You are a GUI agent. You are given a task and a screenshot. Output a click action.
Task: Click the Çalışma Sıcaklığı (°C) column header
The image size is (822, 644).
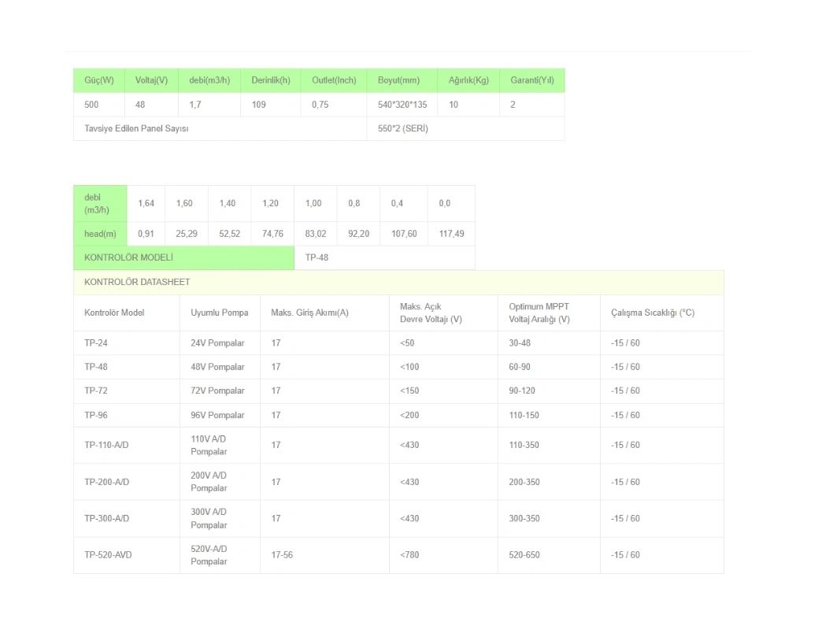[x=653, y=313]
